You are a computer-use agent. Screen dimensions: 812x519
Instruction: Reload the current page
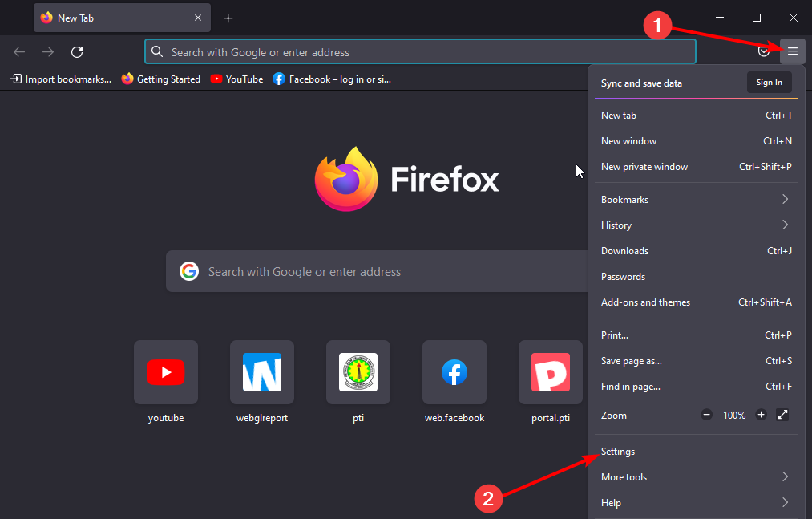[77, 51]
